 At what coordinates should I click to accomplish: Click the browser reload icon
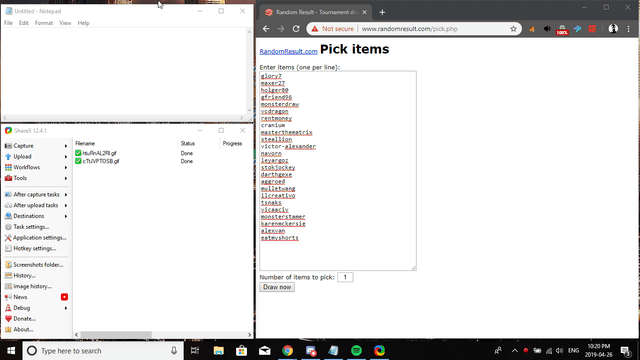click(x=296, y=29)
